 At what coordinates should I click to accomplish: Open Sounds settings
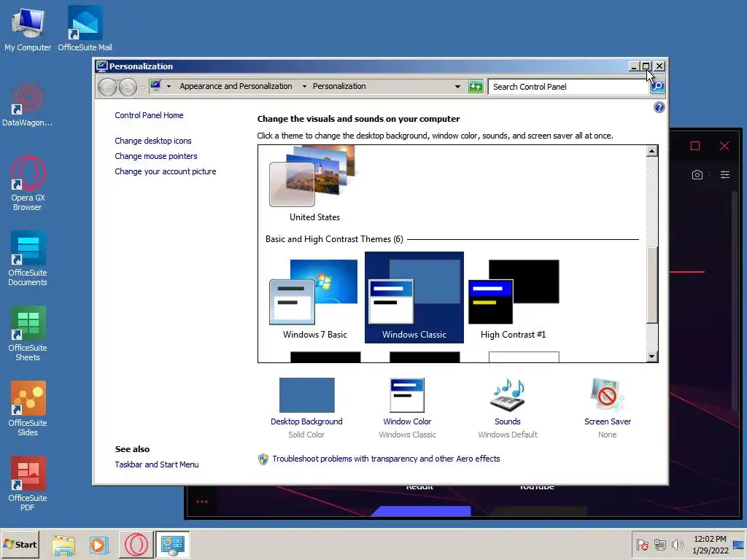pos(508,408)
